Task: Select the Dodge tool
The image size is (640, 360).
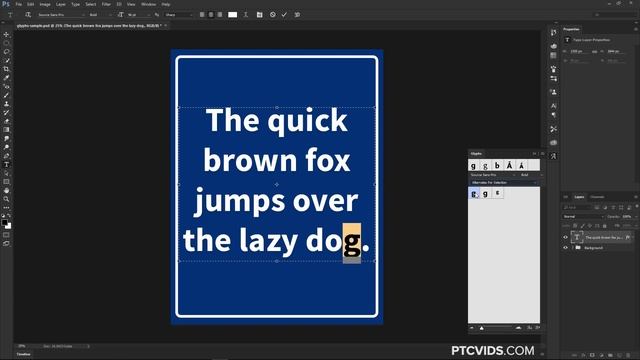Action: tap(6, 147)
